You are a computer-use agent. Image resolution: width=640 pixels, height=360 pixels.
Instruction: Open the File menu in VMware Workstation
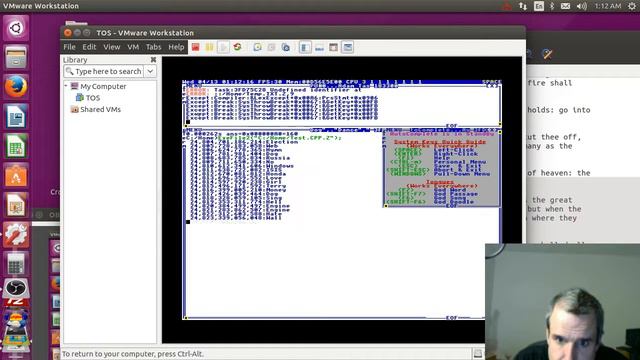pyautogui.click(x=69, y=47)
